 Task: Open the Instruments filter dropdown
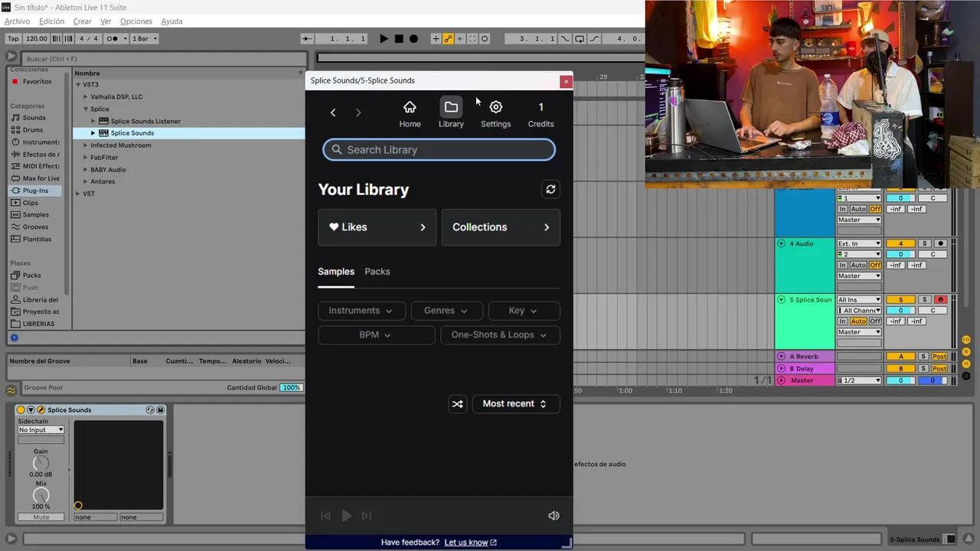(x=361, y=311)
